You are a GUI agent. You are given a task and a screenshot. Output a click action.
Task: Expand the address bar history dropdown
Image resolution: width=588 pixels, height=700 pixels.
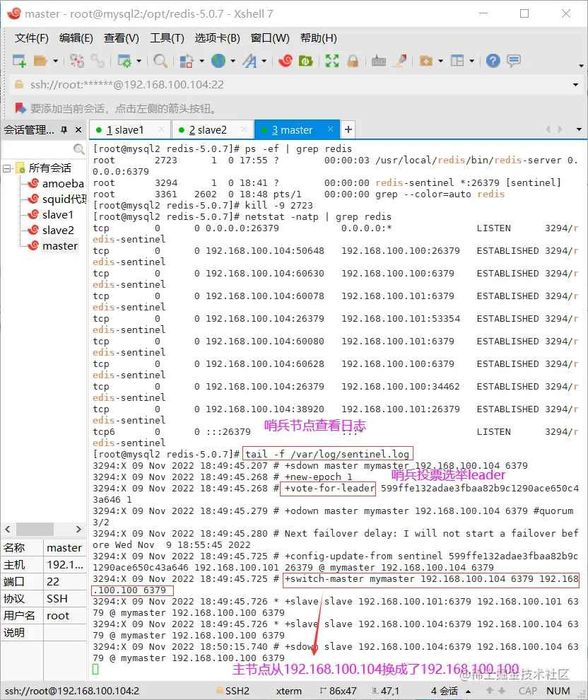click(575, 85)
